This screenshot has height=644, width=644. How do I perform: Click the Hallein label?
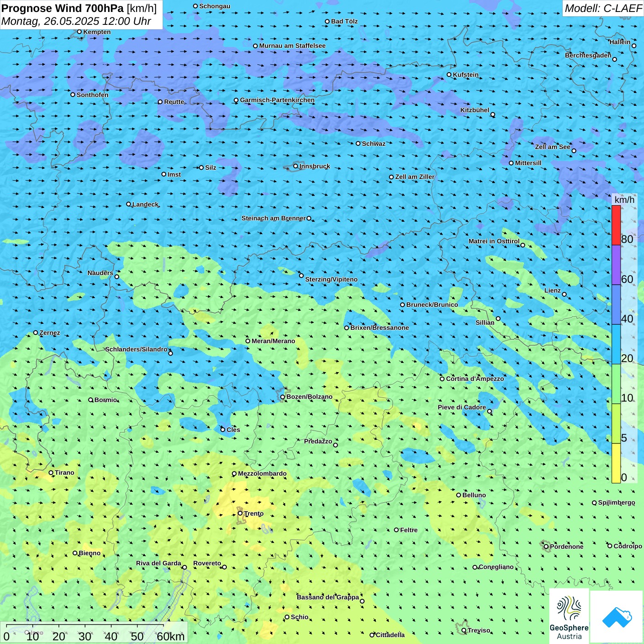pos(620,42)
